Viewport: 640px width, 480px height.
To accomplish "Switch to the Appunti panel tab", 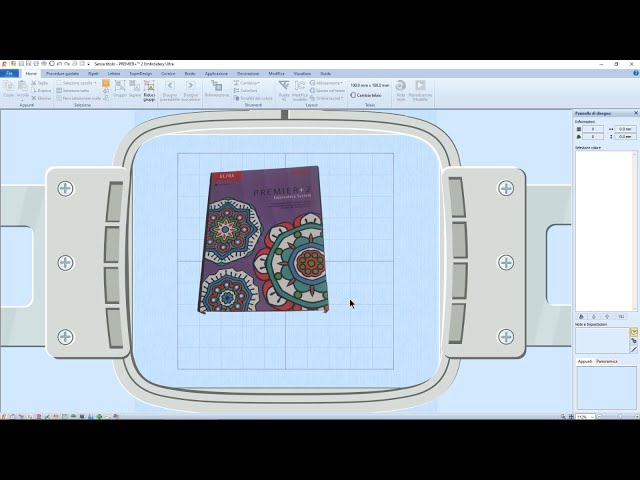I will 585,362.
